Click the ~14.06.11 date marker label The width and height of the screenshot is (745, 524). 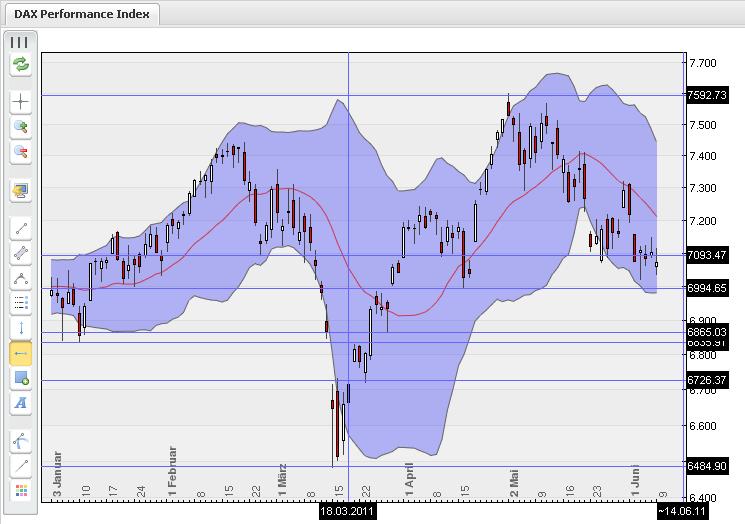682,512
